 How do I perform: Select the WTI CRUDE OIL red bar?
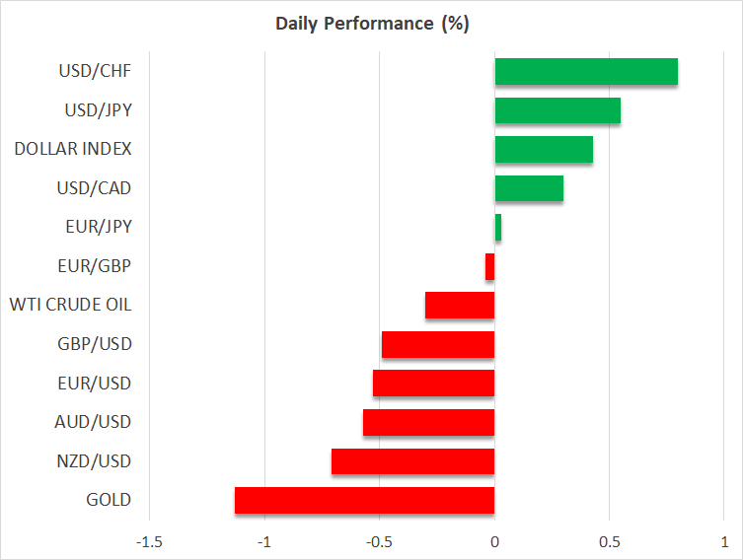460,306
